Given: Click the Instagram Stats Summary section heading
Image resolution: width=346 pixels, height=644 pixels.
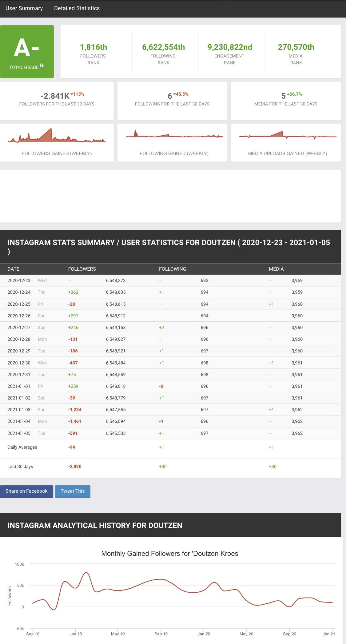Looking at the screenshot, I should (x=169, y=247).
